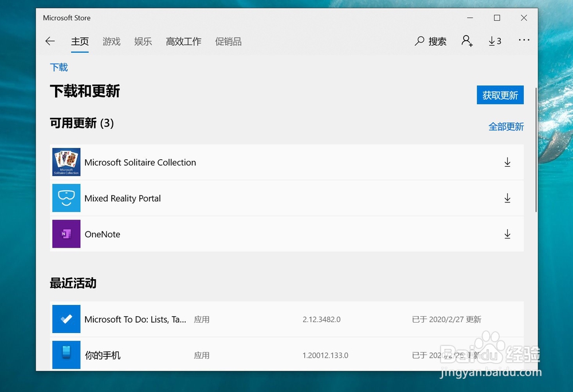The image size is (573, 392).
Task: Click the 已于 2020/2/27 更新 date text
Action: coord(446,319)
